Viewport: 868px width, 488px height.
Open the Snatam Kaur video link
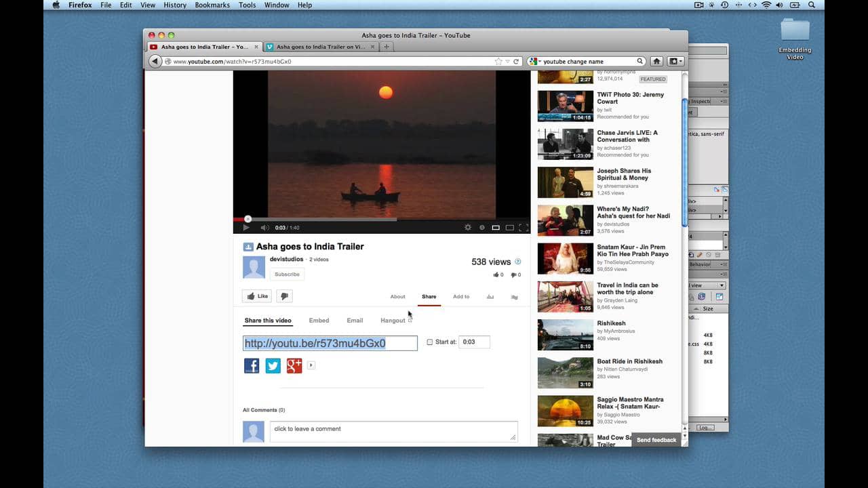(x=633, y=250)
